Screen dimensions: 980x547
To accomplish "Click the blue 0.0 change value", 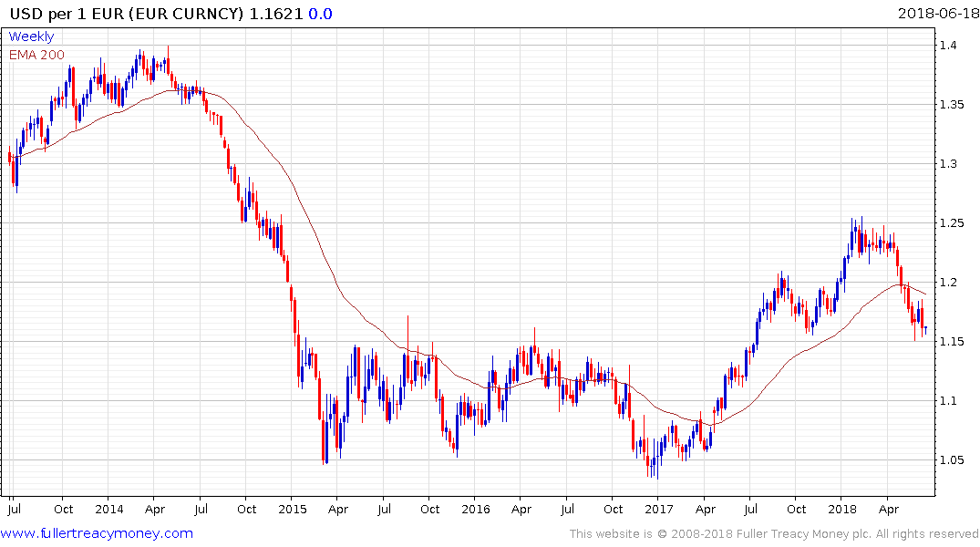I will click(320, 14).
